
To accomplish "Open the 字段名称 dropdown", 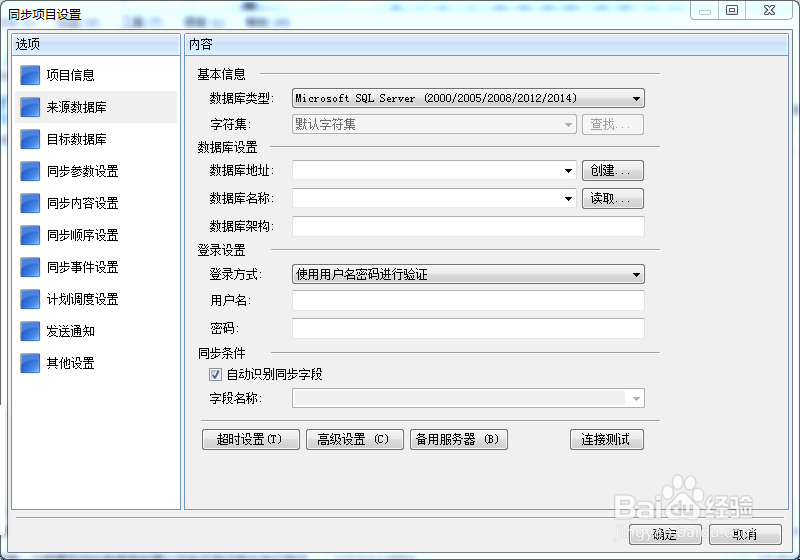I will click(x=468, y=398).
